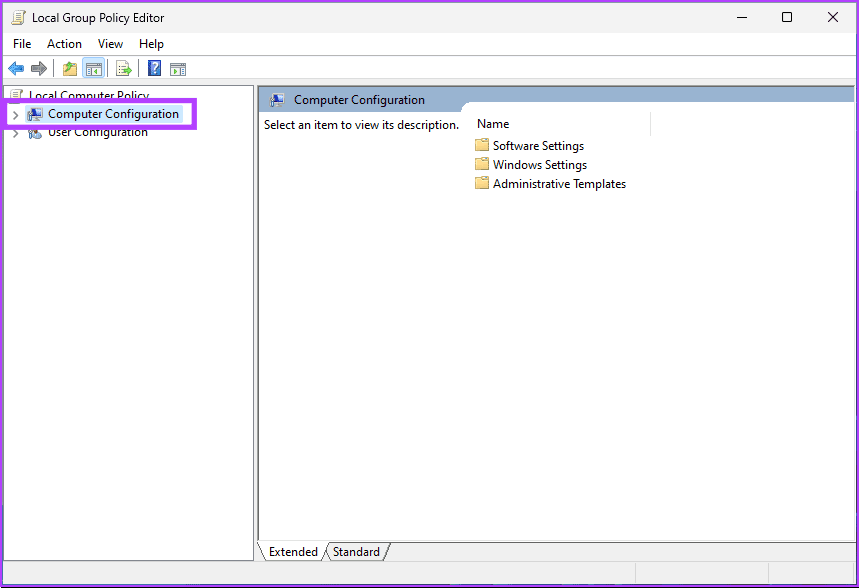Image resolution: width=859 pixels, height=588 pixels.
Task: Switch to the Extended tab
Action: click(292, 551)
